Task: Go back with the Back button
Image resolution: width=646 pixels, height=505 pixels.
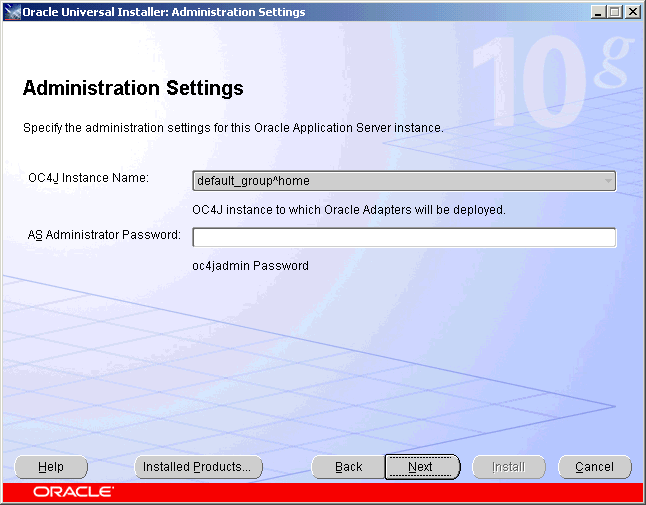Action: coord(348,467)
